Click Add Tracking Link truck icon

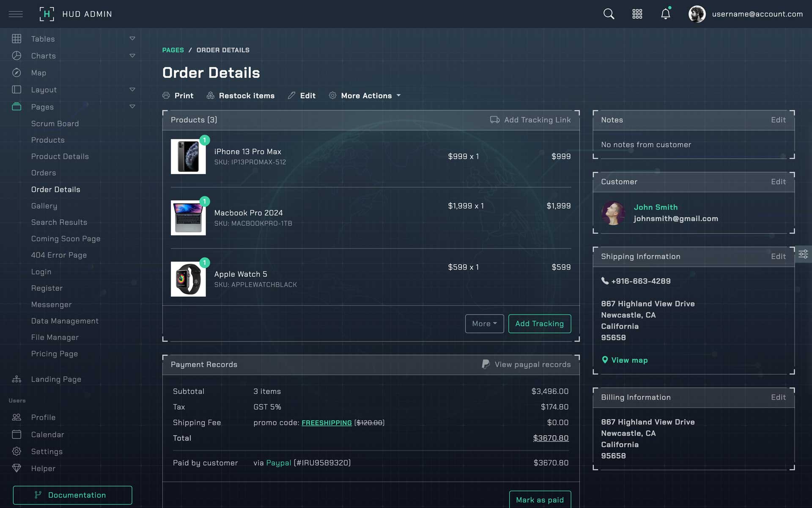click(495, 120)
